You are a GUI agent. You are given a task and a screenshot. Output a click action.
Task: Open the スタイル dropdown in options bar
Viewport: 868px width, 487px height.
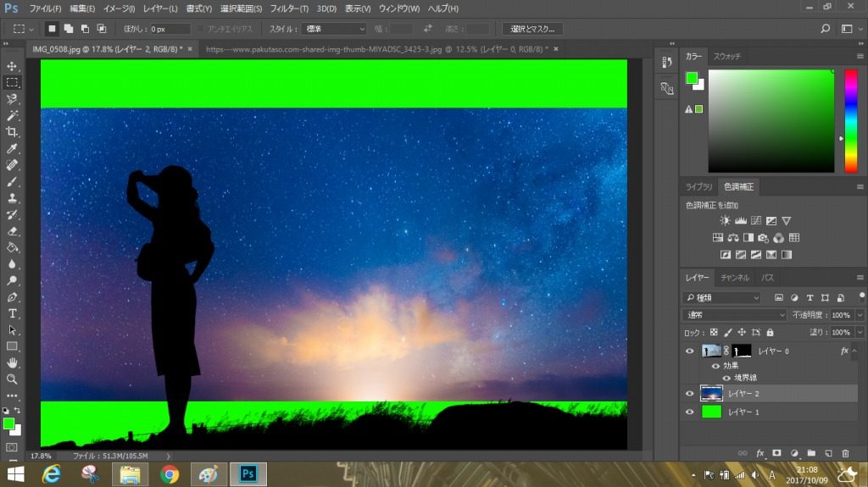pos(334,29)
